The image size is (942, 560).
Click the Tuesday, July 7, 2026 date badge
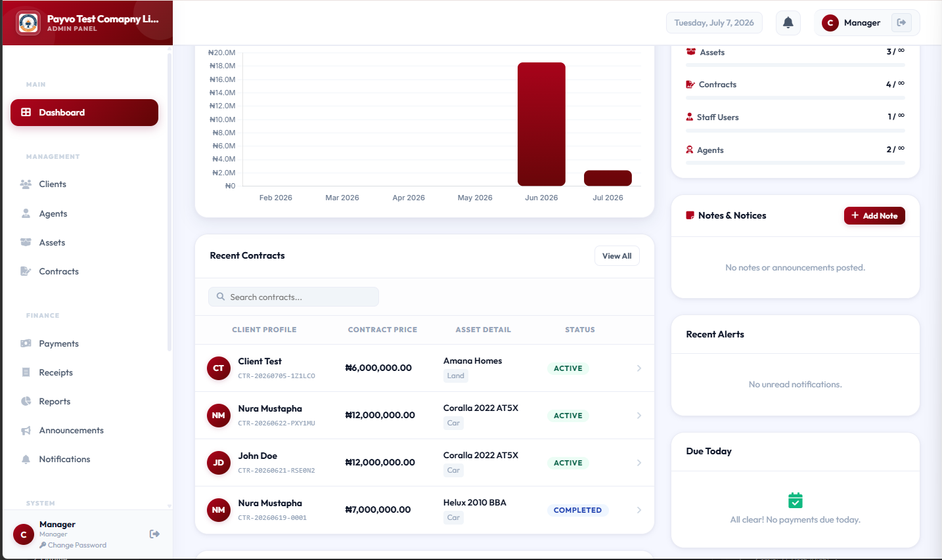714,22
